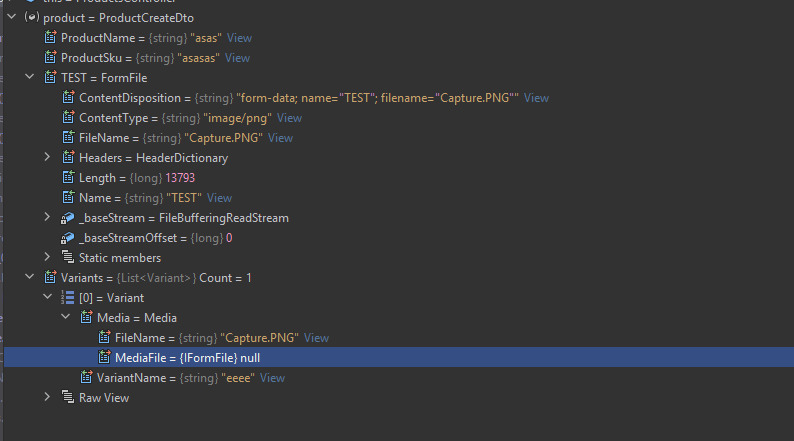The height and width of the screenshot is (441, 794).
Task: Click the property icon beside ContentDisposition
Action: (x=68, y=97)
